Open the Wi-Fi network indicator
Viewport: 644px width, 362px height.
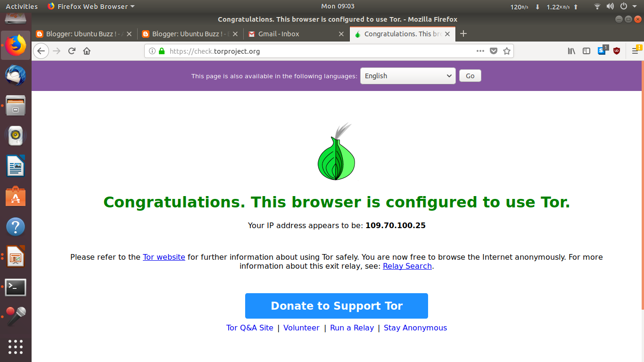[x=597, y=6]
